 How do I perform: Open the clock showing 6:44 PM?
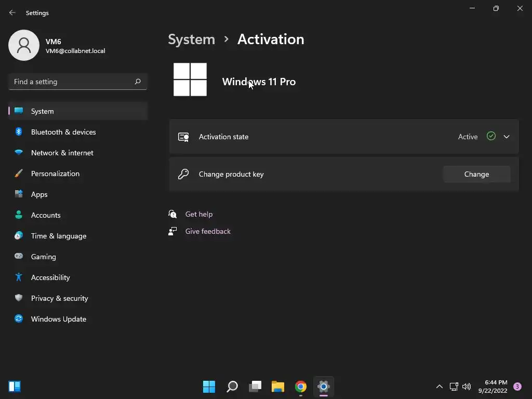pos(493,387)
